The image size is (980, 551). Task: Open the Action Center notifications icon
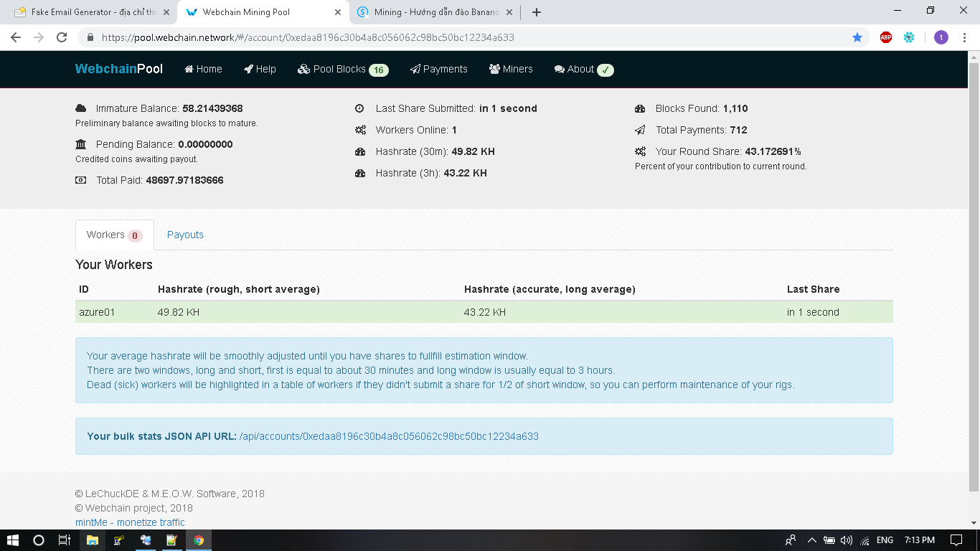point(956,540)
